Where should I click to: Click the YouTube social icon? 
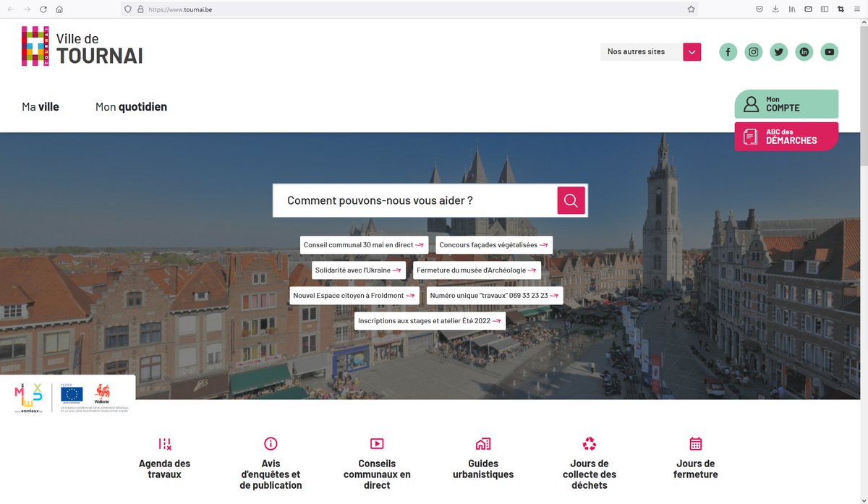pyautogui.click(x=830, y=52)
